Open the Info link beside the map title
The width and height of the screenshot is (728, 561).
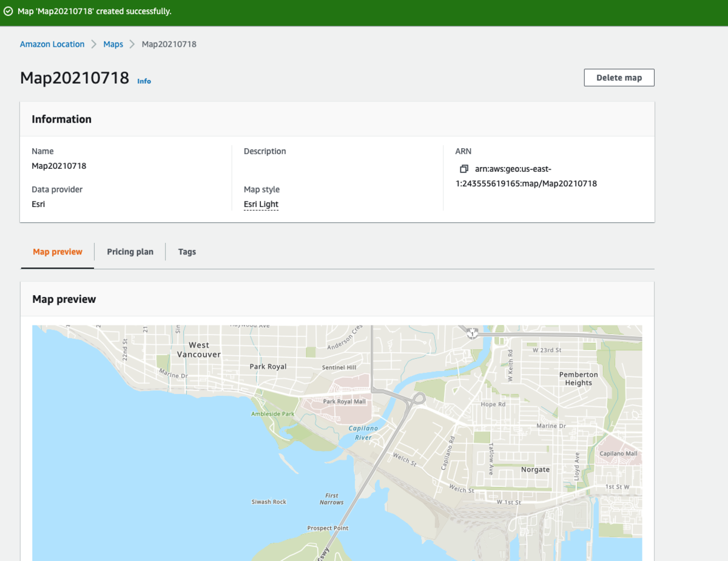[x=144, y=81]
